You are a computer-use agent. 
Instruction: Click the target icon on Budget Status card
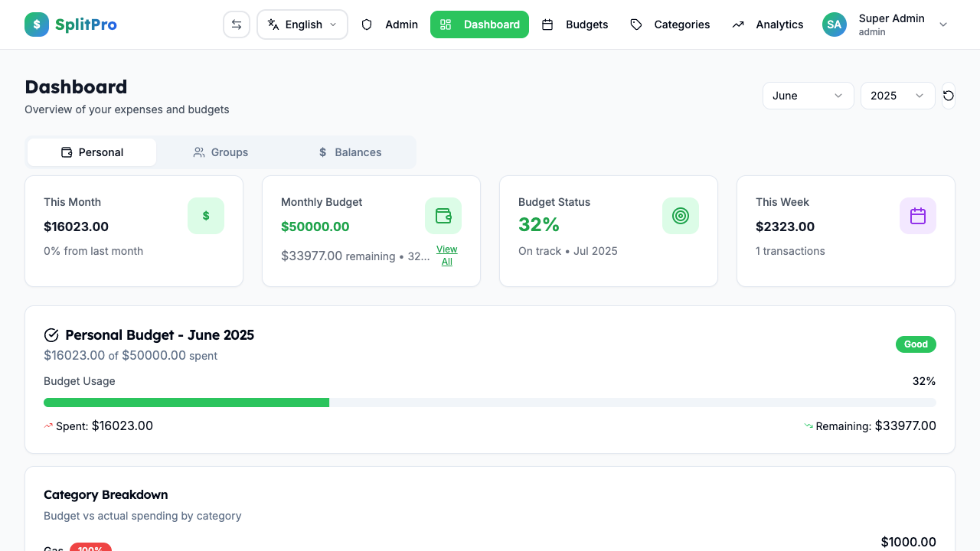pos(681,215)
